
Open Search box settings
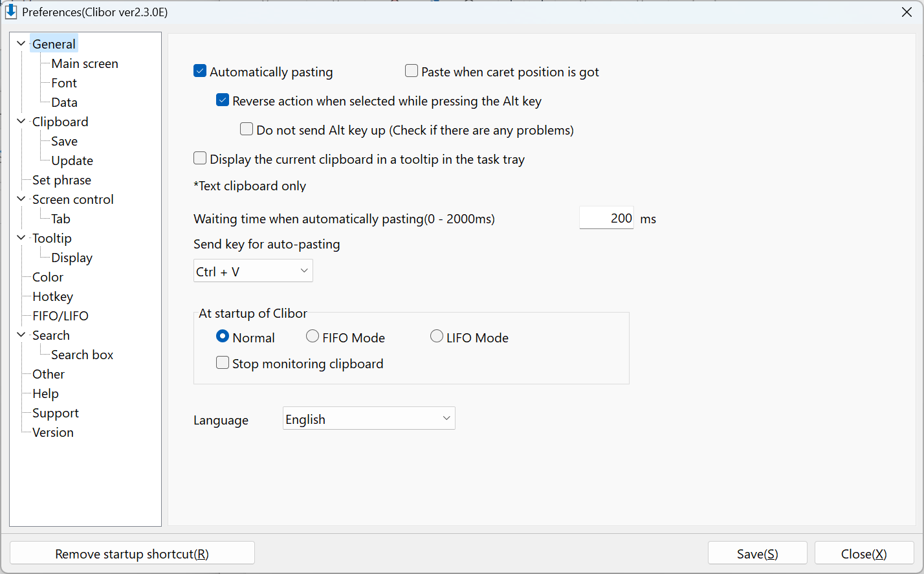[82, 355]
